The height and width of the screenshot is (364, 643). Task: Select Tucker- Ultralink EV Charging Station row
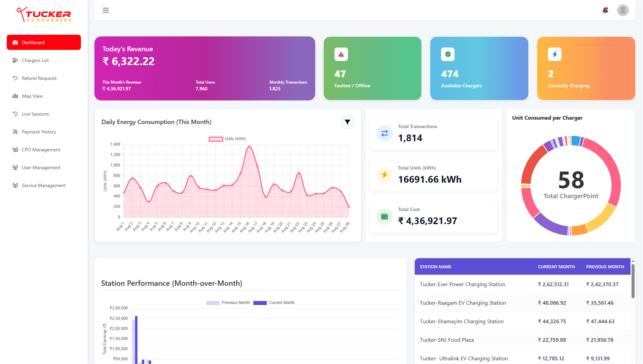tap(522, 357)
